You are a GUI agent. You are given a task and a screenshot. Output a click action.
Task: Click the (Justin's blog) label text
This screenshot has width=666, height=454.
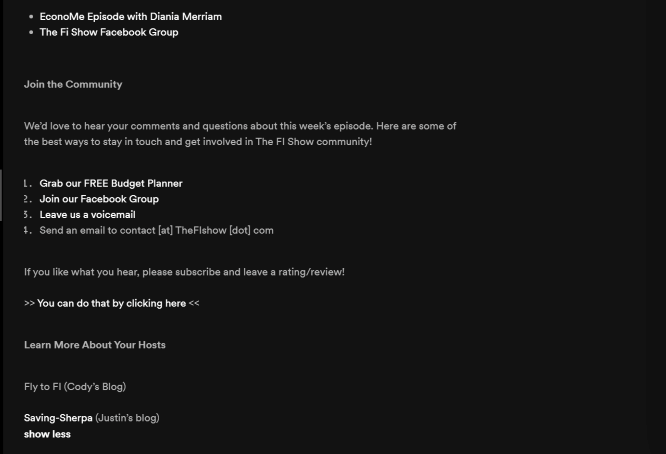point(127,418)
